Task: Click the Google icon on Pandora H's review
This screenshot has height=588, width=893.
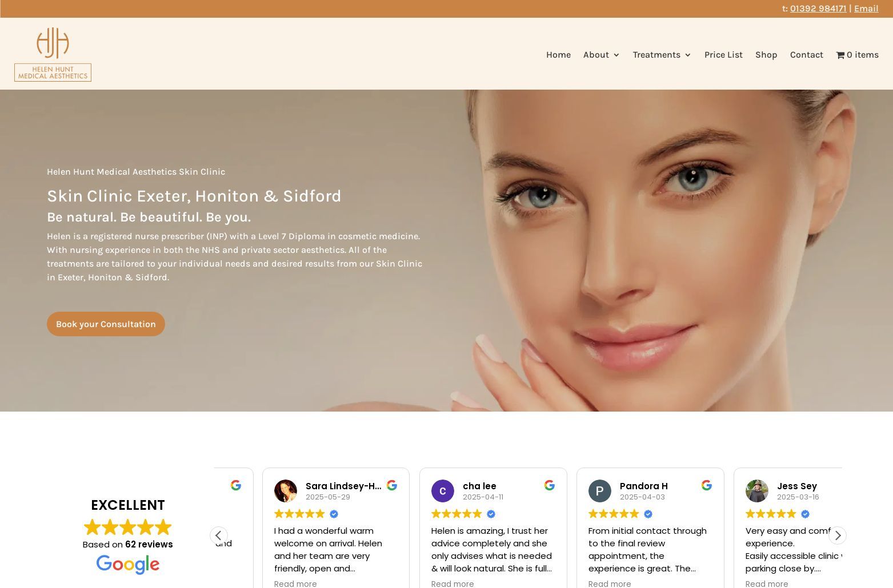Action: tap(707, 485)
